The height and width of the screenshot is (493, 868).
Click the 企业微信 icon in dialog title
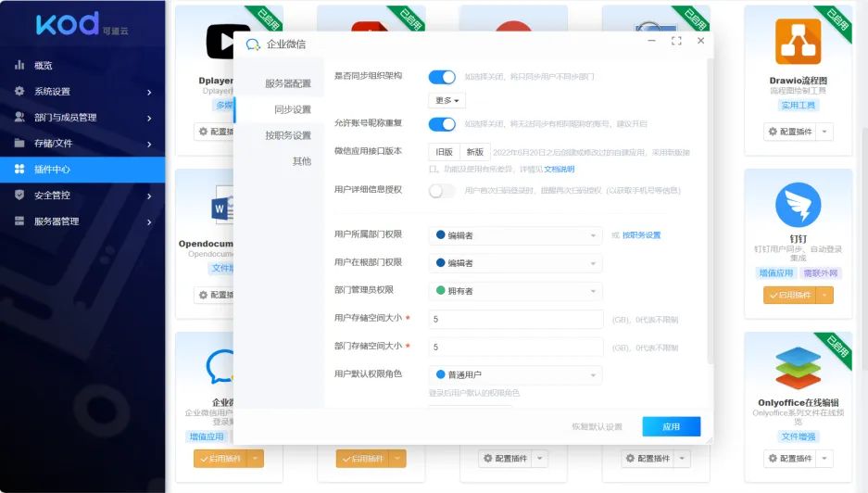pyautogui.click(x=253, y=44)
